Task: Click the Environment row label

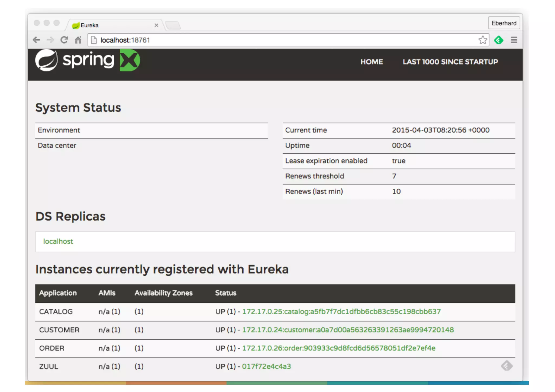Action: coord(59,130)
